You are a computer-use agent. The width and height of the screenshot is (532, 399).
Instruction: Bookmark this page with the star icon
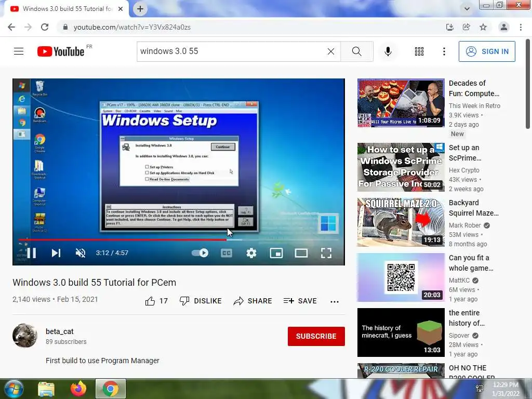tap(483, 27)
